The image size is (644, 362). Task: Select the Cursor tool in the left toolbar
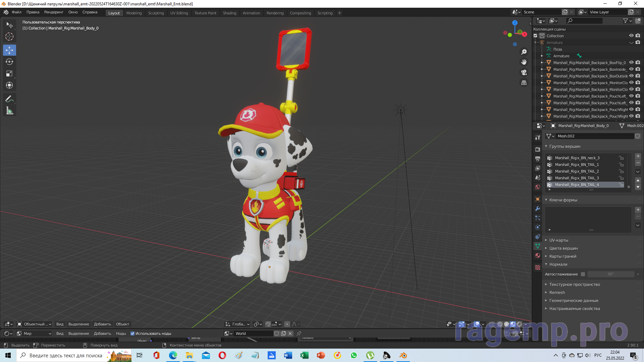coord(9,37)
